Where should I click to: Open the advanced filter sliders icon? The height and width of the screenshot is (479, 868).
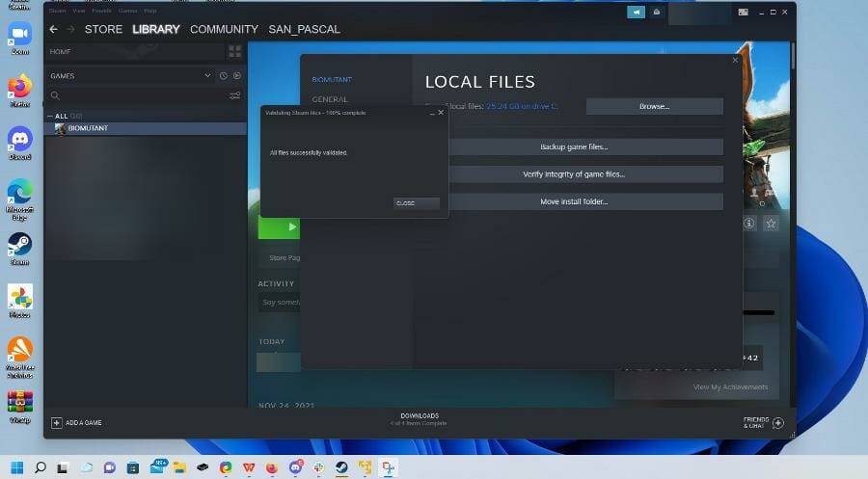(234, 95)
